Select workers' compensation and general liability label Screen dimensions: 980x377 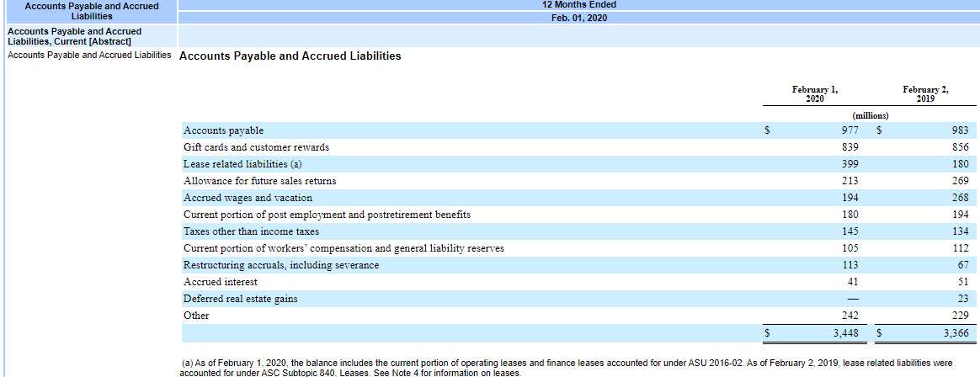344,249
